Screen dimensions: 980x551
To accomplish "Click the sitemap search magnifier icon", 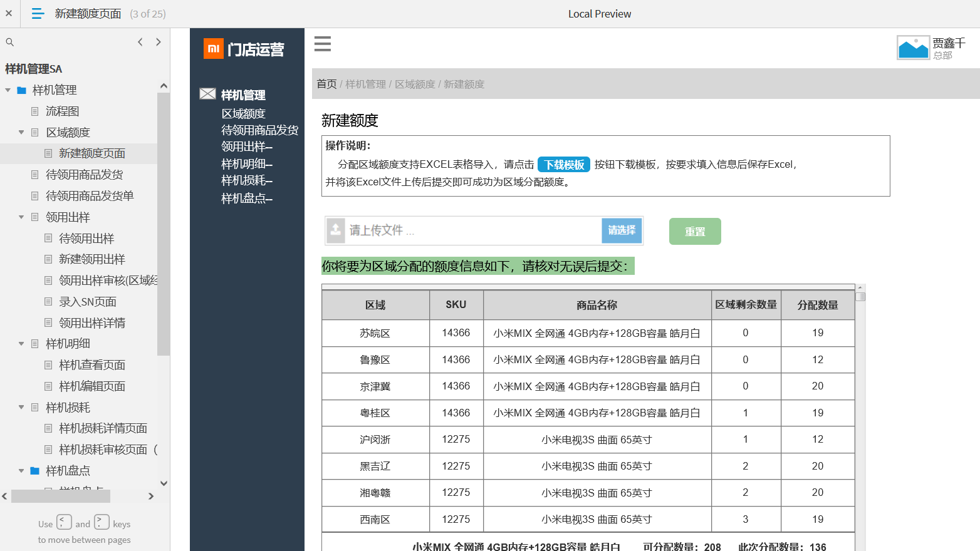I will pos(9,42).
